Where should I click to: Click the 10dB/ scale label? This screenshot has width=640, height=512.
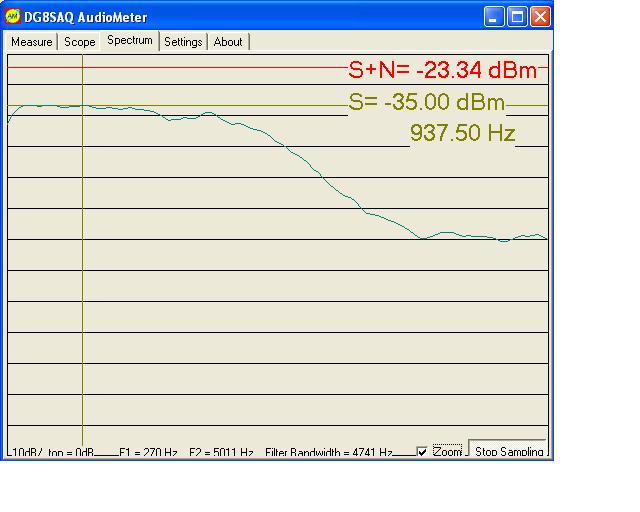[x=22, y=453]
